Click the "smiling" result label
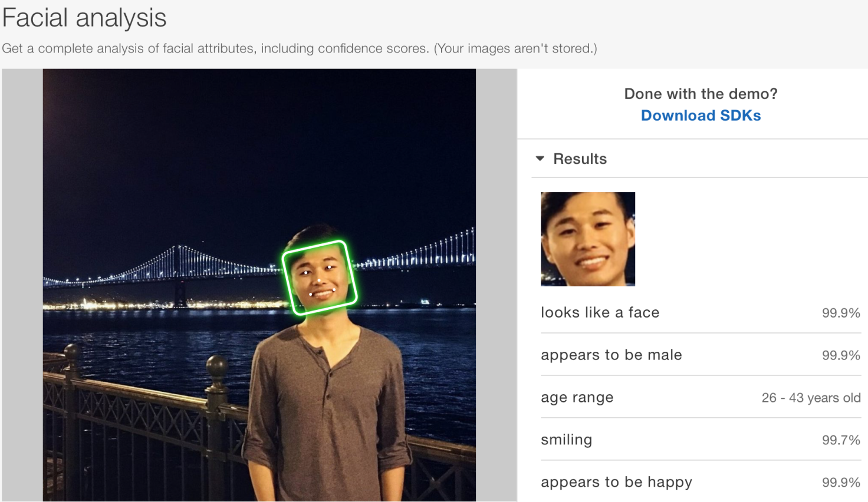The height and width of the screenshot is (502, 868). [x=566, y=440]
